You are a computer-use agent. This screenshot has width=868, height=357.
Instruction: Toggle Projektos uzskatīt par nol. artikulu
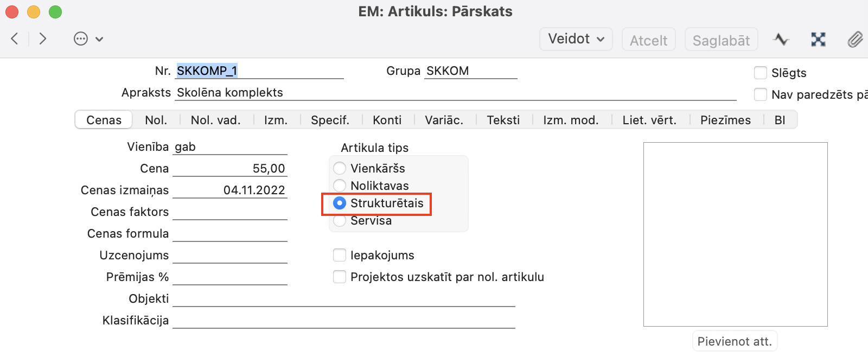(340, 277)
